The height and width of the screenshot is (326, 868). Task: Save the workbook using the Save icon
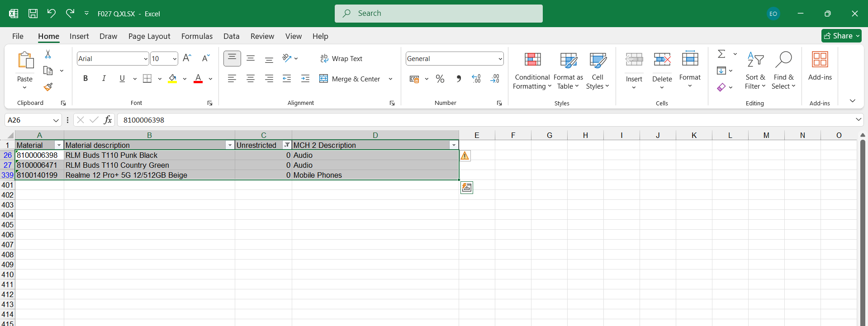33,14
